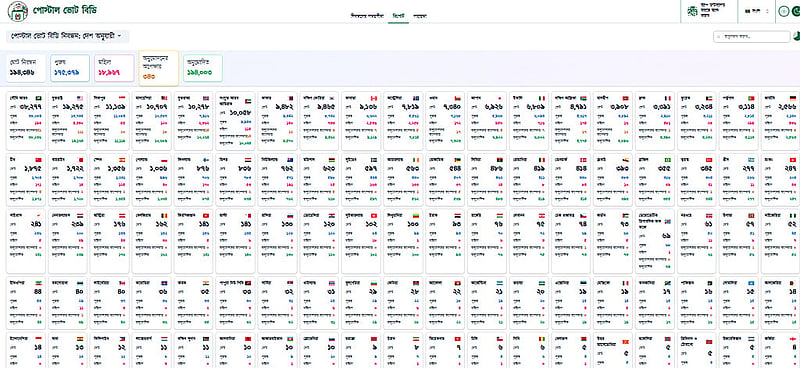Click the Postal Vote BD ballot box logo

[x=18, y=11]
